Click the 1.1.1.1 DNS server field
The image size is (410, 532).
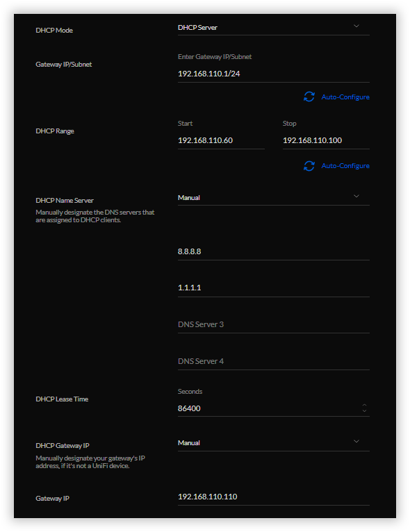coord(274,288)
